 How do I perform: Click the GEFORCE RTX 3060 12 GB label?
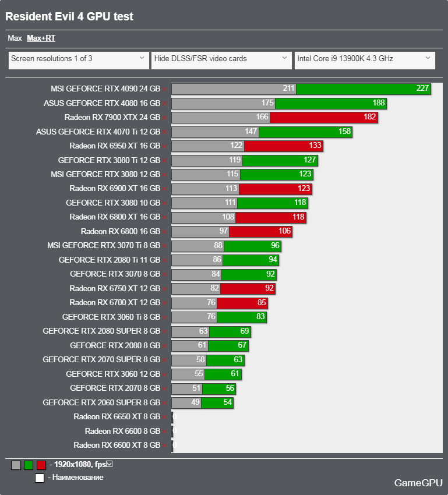(x=113, y=374)
